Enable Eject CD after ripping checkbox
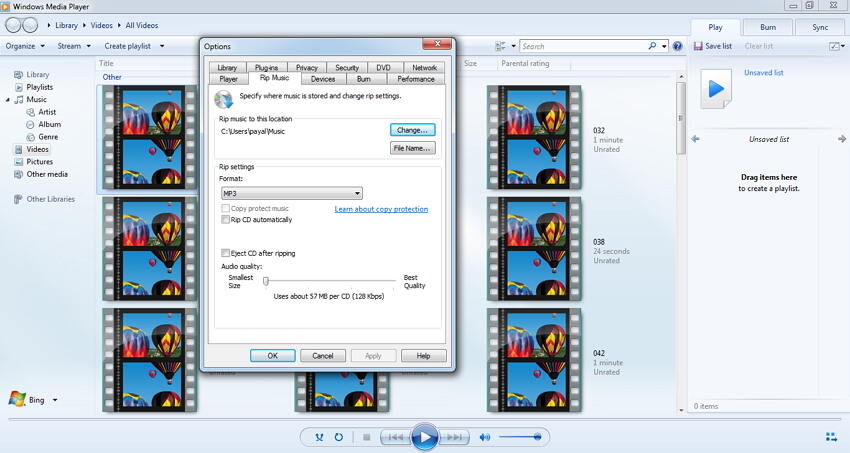The image size is (850, 453). point(225,253)
